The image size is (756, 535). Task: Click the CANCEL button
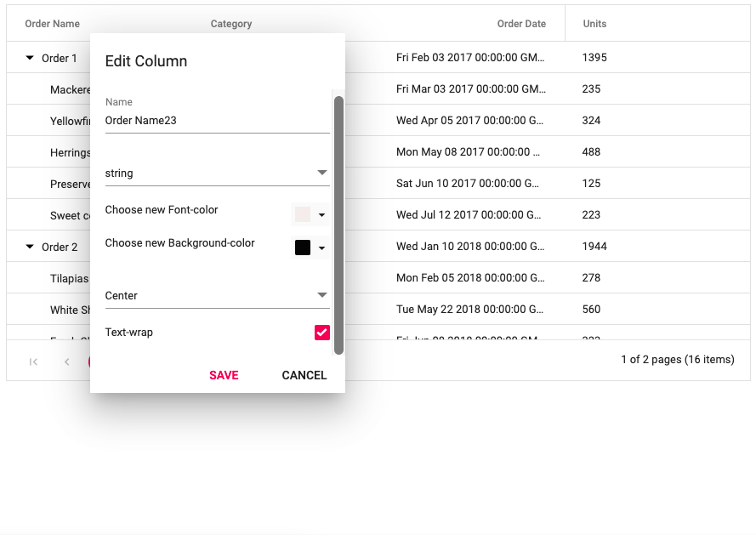click(304, 375)
